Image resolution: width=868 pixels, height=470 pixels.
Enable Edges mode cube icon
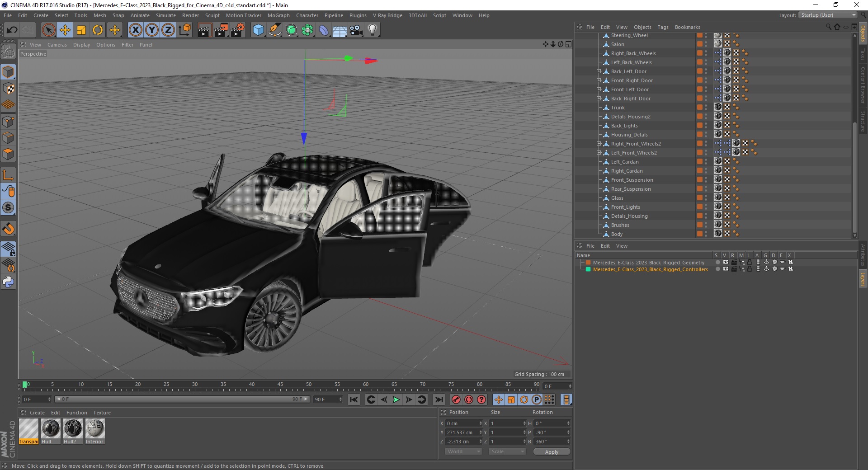tap(8, 138)
